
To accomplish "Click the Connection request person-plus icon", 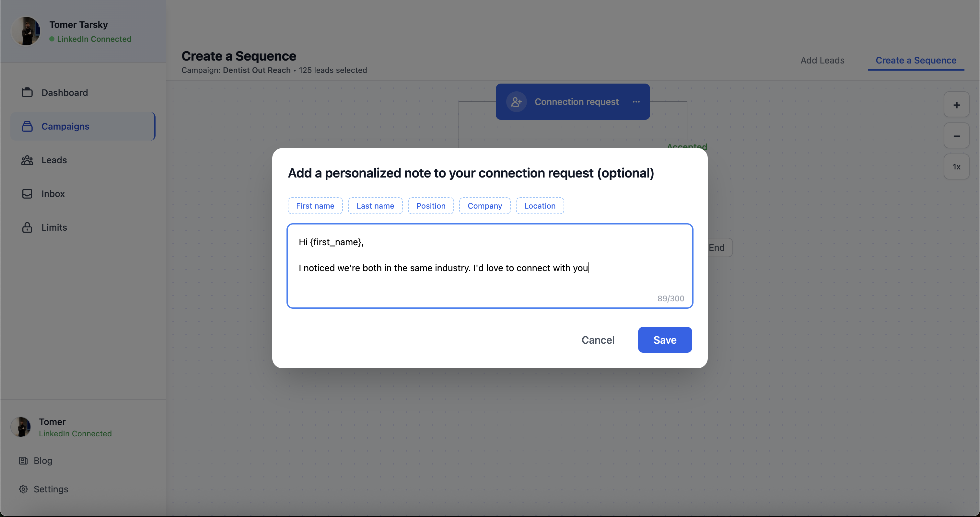I will (x=516, y=102).
